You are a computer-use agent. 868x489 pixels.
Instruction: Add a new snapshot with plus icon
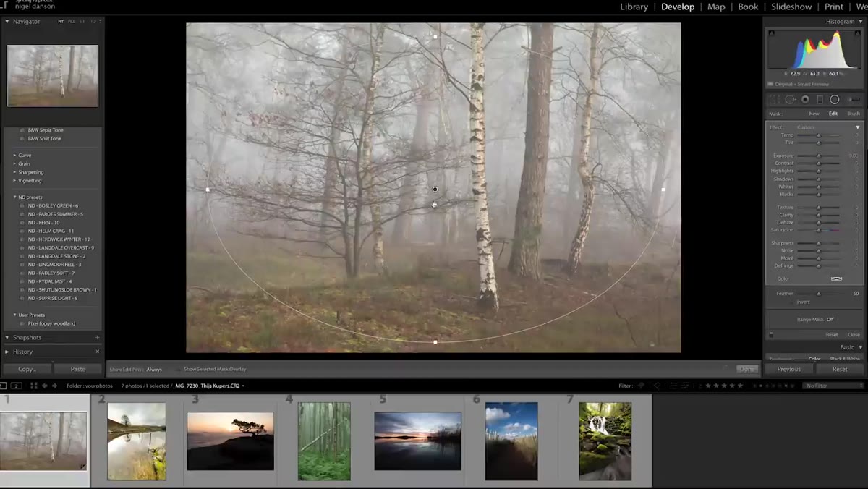pyautogui.click(x=97, y=338)
